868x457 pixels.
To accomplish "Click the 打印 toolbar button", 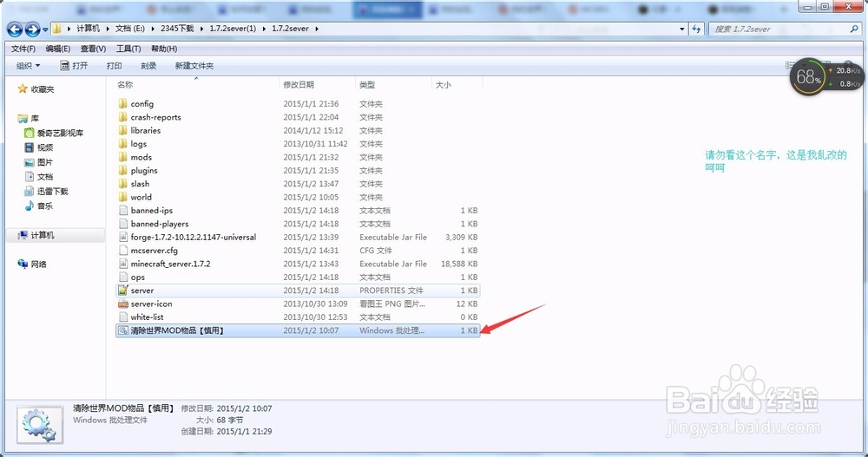I will (114, 65).
